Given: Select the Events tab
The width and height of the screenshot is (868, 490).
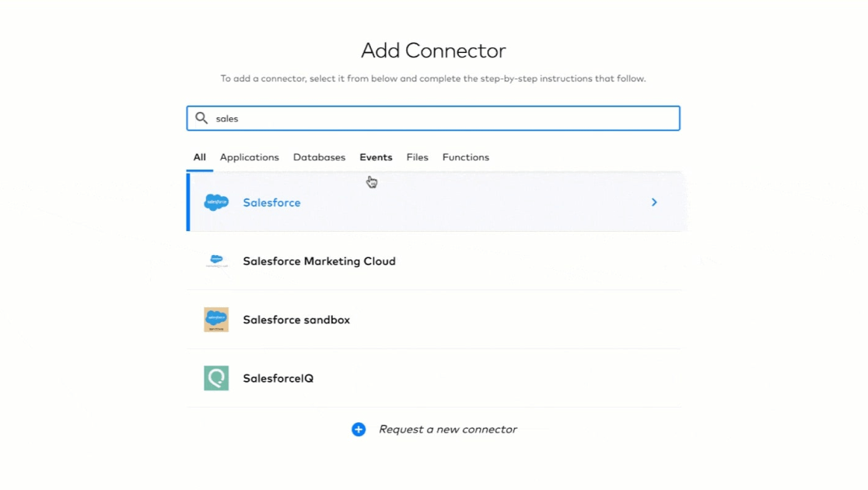Looking at the screenshot, I should 376,157.
